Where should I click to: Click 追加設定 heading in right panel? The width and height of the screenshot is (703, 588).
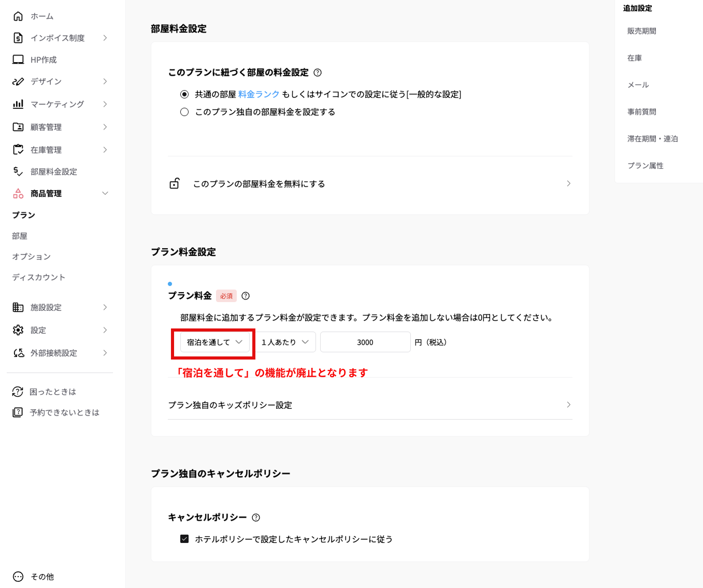638,8
